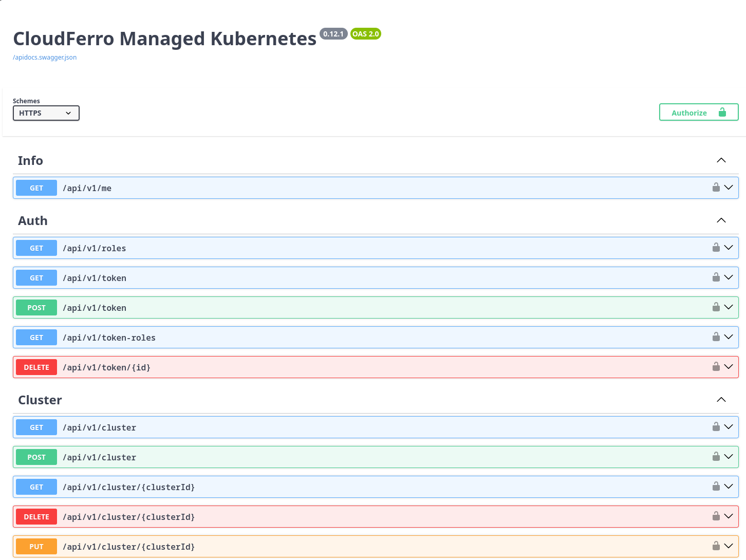Click the GET badge for /api/v1/token-roles
Screen dimensions: 746x560
pos(36,338)
